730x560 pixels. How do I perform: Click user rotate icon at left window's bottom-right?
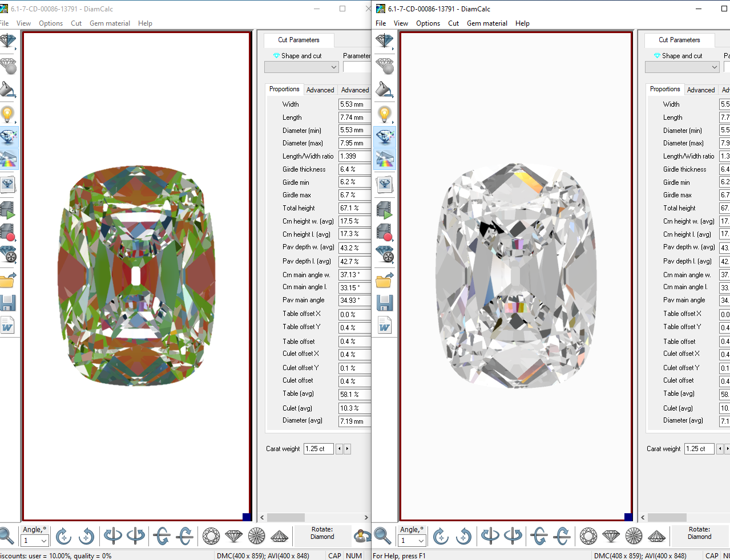tap(362, 536)
